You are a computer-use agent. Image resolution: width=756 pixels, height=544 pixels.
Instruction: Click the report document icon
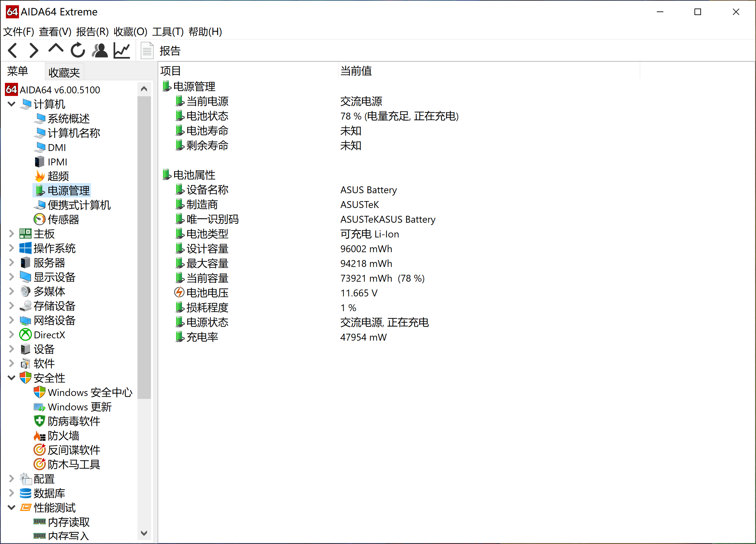coord(147,51)
